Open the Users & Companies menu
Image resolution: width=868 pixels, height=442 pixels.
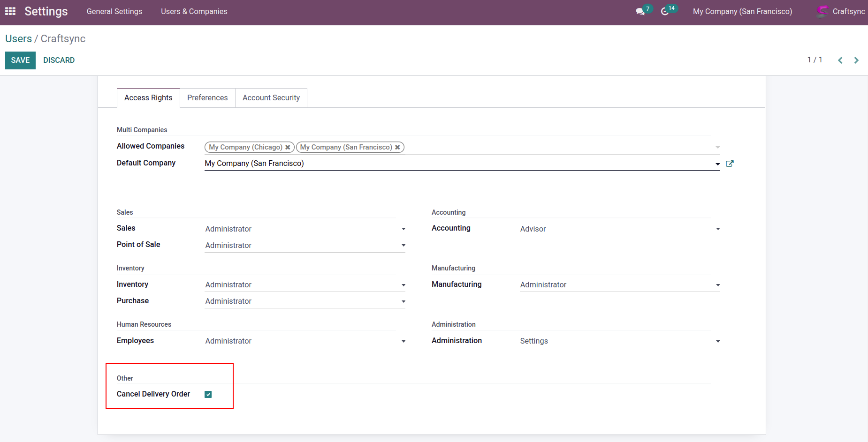click(194, 11)
